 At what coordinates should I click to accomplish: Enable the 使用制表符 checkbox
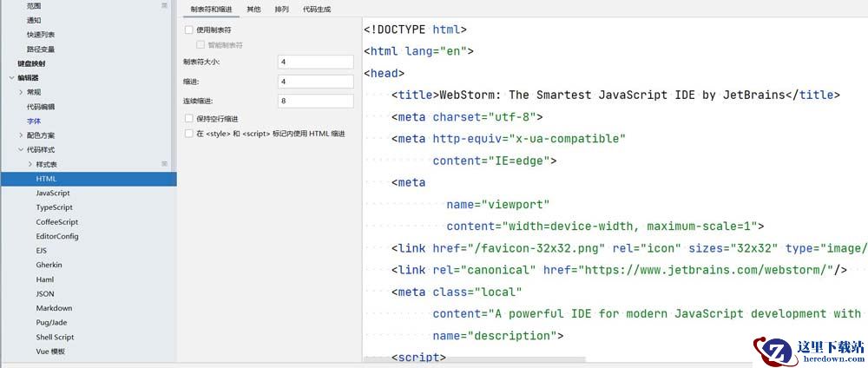tap(188, 30)
